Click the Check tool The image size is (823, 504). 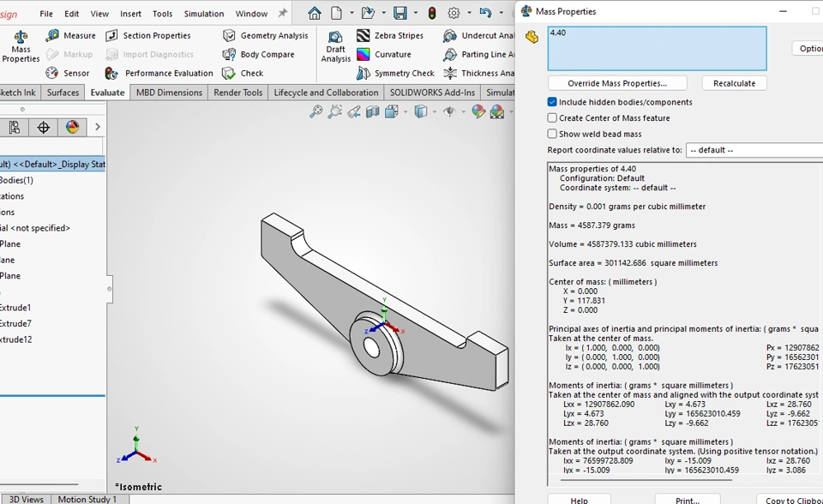coord(243,73)
